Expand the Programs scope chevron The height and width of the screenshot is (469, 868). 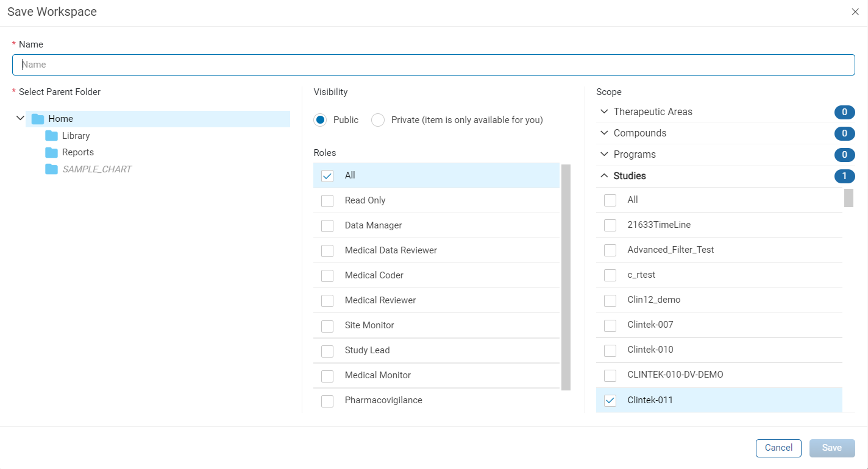coord(604,154)
